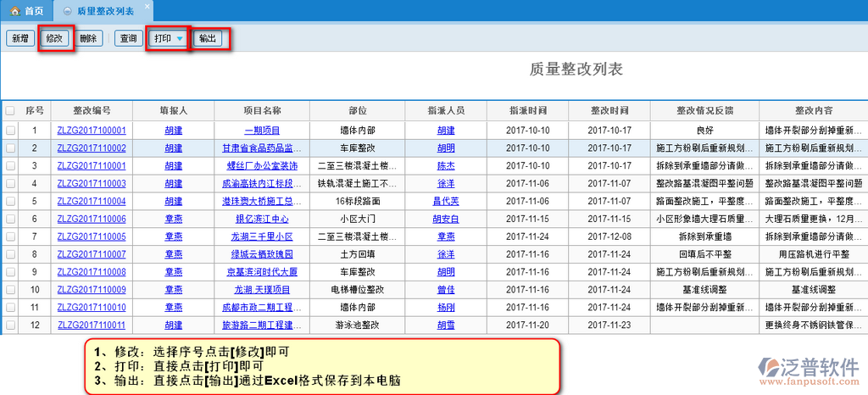Switch to the 质量整改列表 tab
Viewport: 868px width, 395px height.
(x=101, y=11)
